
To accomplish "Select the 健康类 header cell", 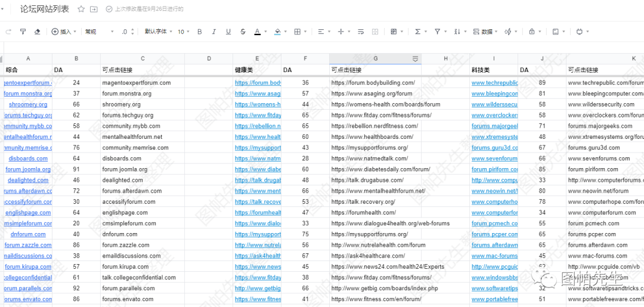I will [257, 70].
